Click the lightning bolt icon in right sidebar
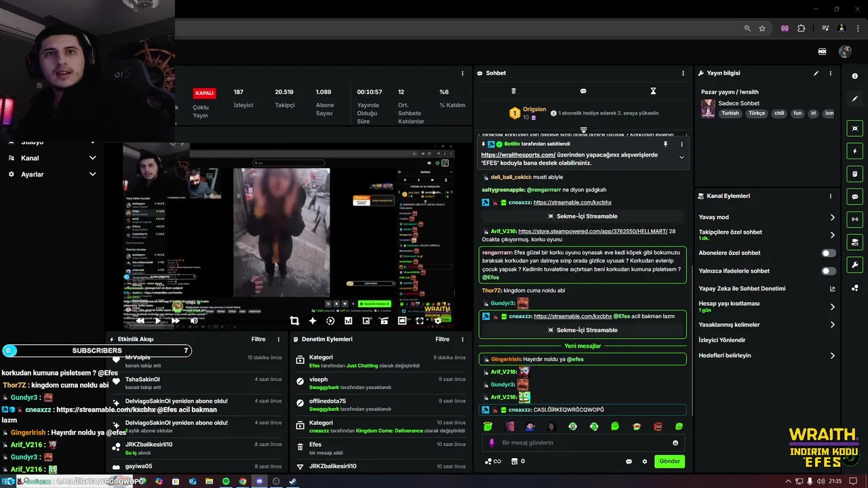 (854, 151)
